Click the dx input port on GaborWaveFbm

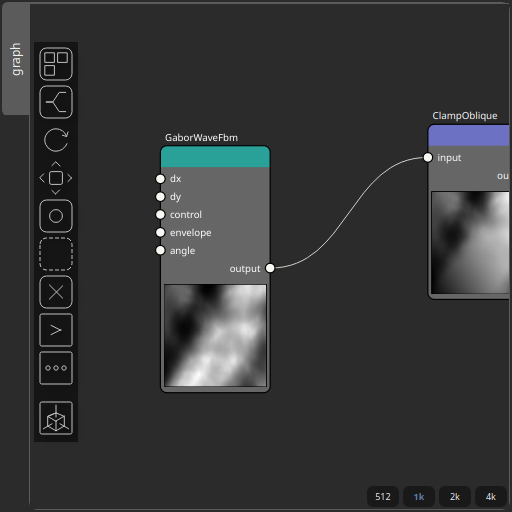pos(160,179)
